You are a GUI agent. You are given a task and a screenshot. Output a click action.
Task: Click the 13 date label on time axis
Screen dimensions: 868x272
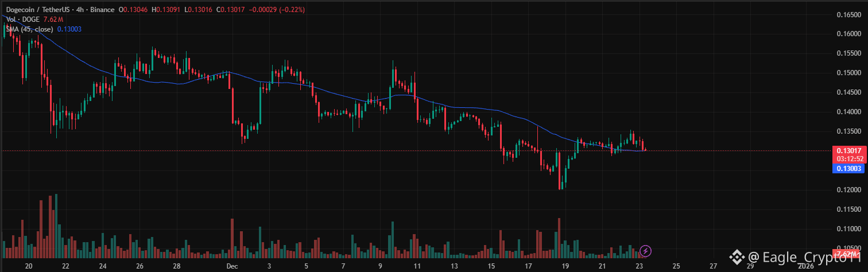454,266
